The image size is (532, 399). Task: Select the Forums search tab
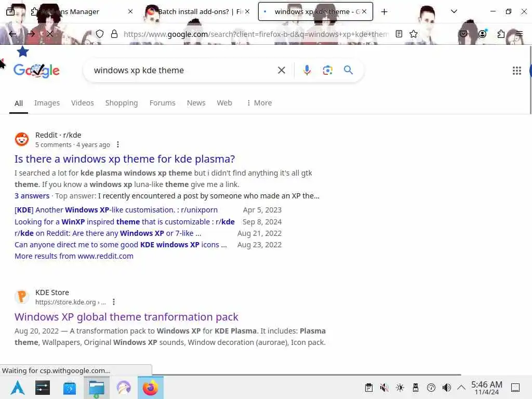[162, 103]
